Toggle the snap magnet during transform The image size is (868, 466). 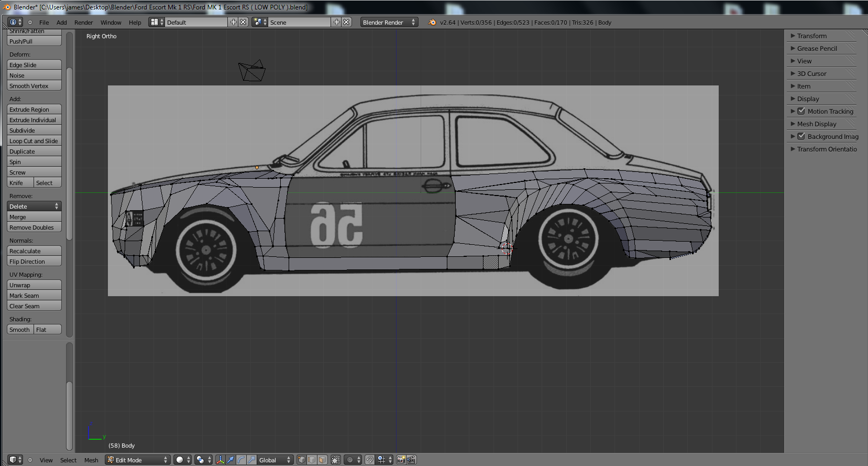coord(370,460)
